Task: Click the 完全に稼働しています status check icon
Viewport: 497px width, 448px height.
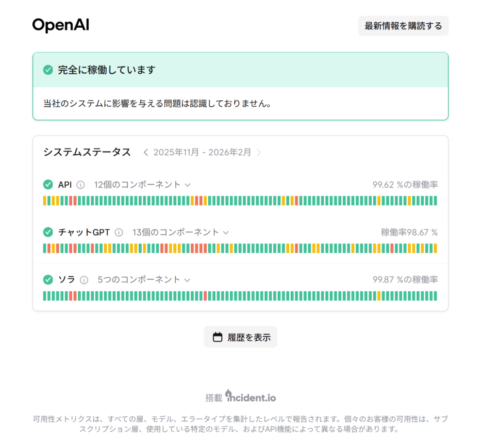Action: 48,70
